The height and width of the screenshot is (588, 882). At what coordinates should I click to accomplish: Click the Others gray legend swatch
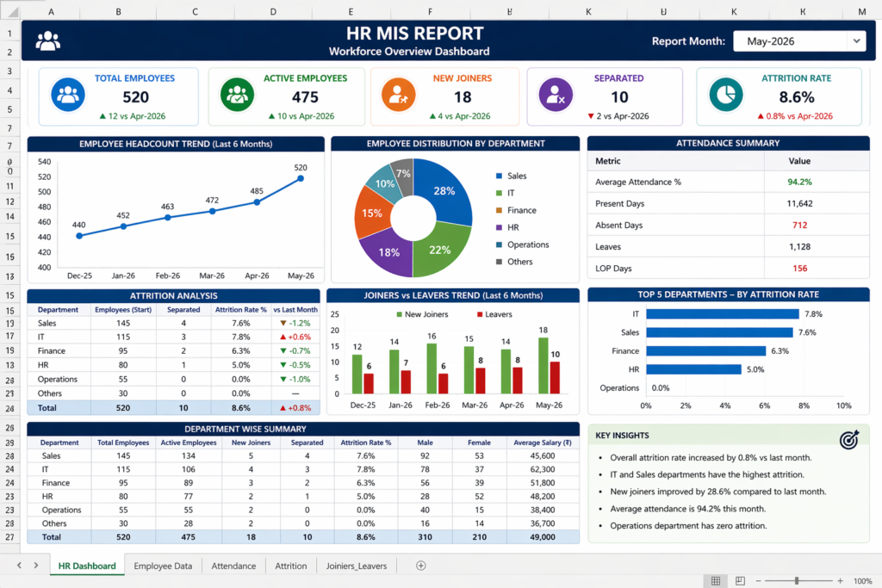pyautogui.click(x=499, y=262)
